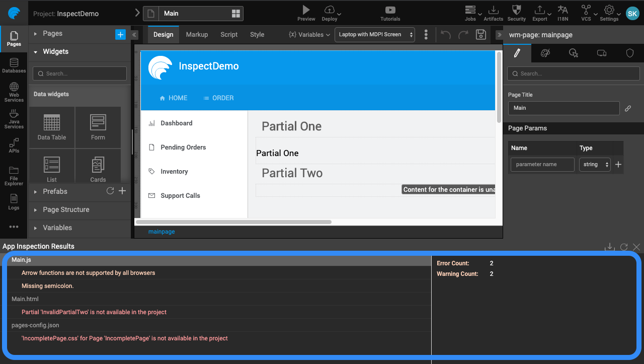This screenshot has width=644, height=364.
Task: Click inside the Page Title input field
Action: click(563, 108)
